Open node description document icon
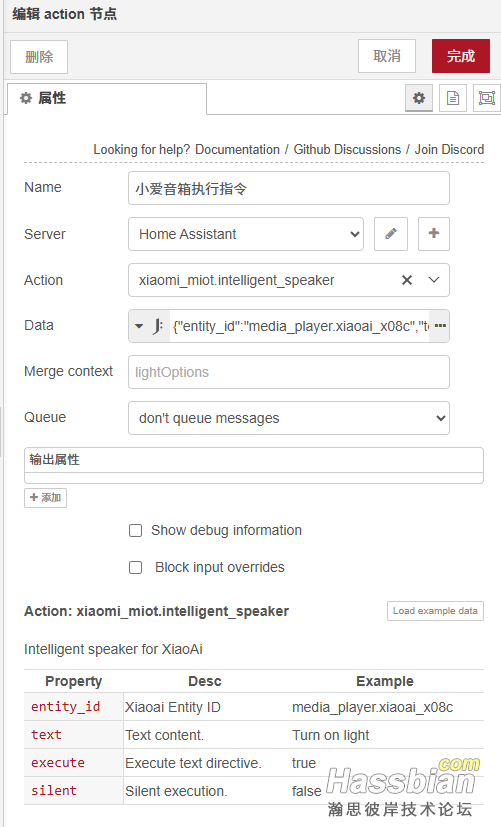The height and width of the screenshot is (827, 501). 452,98
